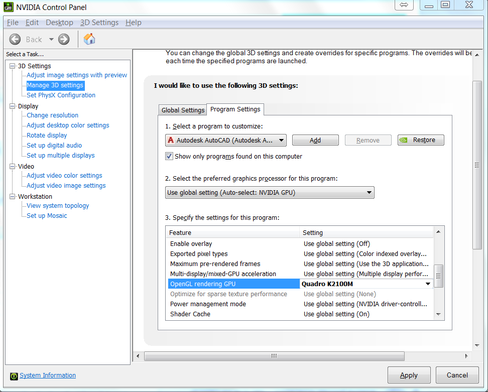The height and width of the screenshot is (392, 488).
Task: Collapse the Workstation tree node
Action: click(x=12, y=196)
